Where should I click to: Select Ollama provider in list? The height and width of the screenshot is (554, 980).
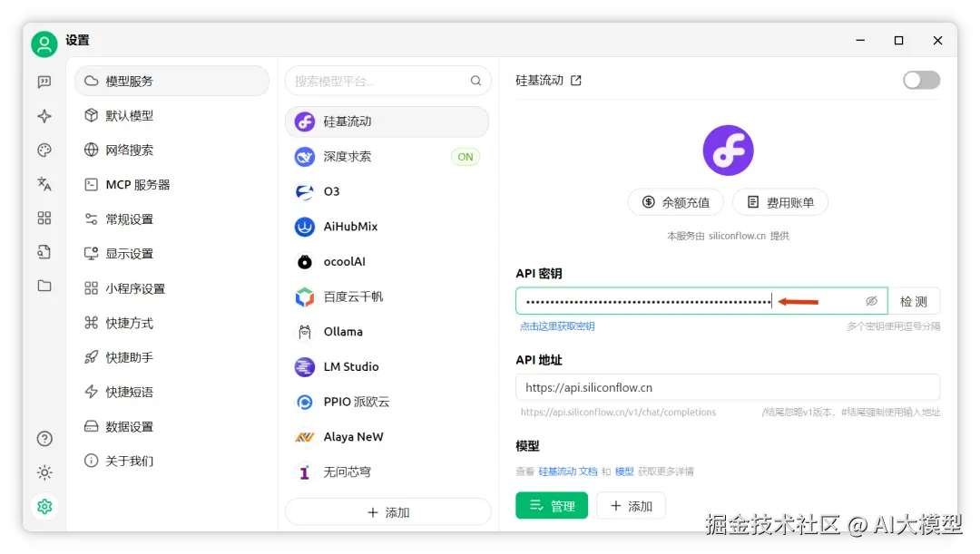(387, 332)
